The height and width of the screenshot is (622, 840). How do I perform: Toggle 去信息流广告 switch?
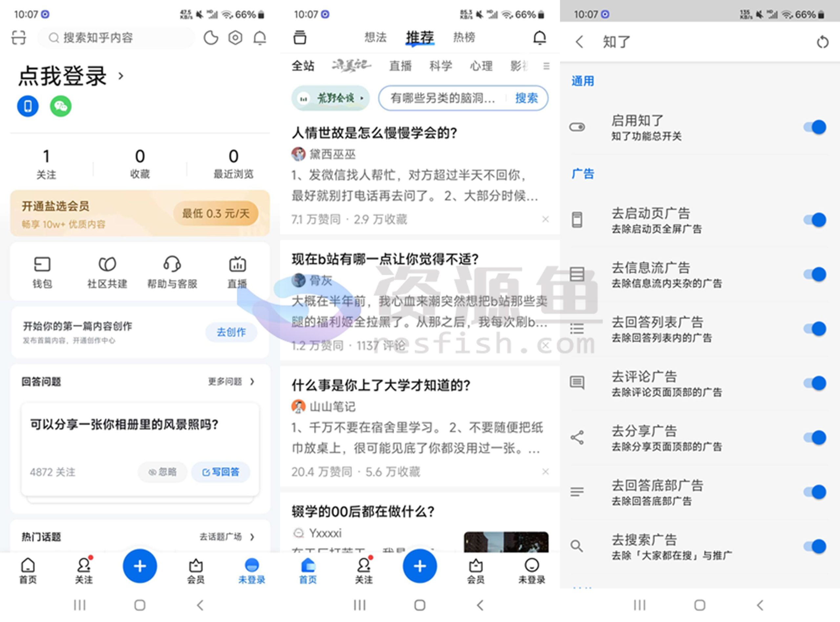click(815, 274)
